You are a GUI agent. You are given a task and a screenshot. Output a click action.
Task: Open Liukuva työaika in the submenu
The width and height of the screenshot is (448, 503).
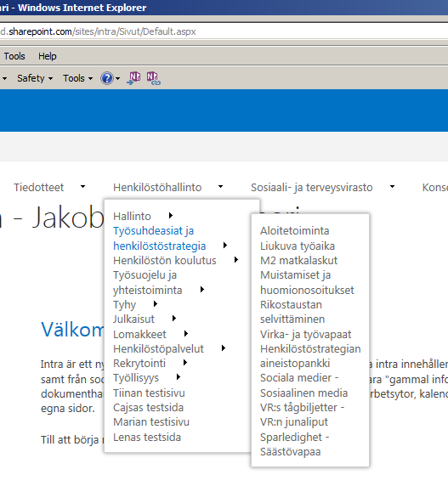[x=298, y=246]
